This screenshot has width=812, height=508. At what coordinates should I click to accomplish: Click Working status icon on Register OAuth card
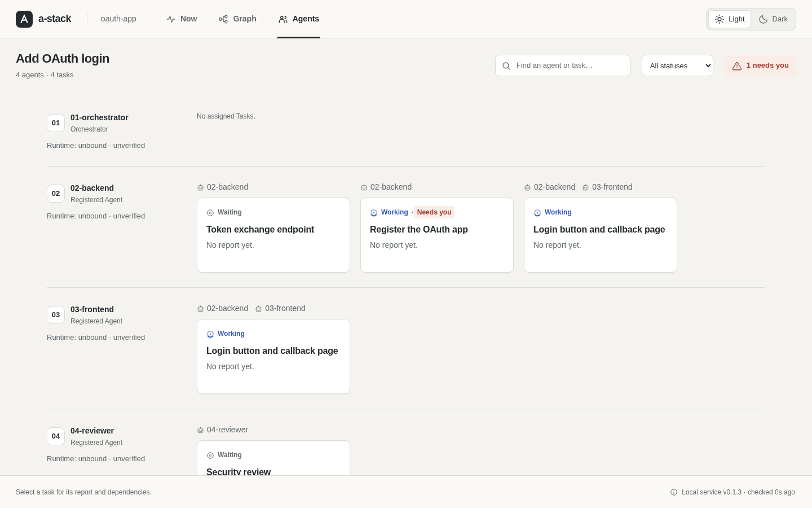click(x=374, y=213)
